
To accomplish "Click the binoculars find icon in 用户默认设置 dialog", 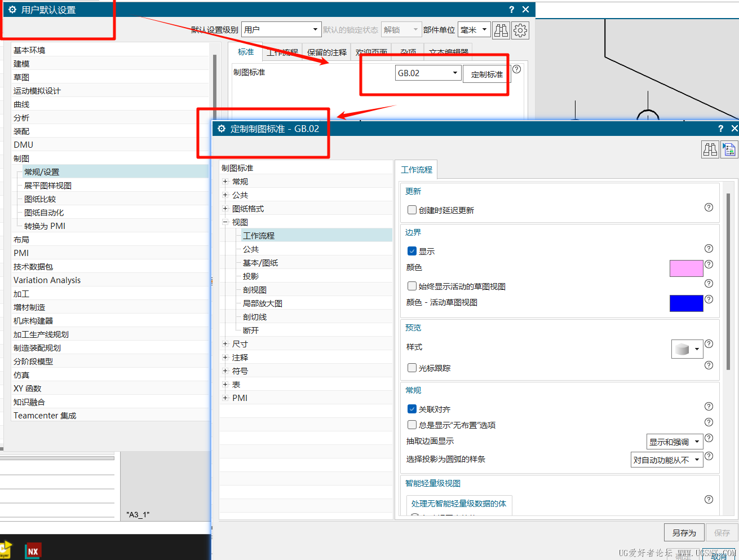I will 501,30.
